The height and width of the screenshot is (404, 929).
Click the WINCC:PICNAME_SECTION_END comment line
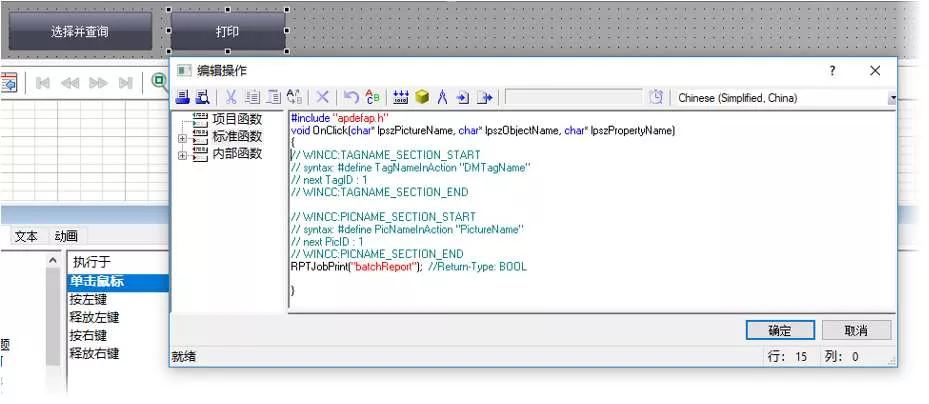377,254
